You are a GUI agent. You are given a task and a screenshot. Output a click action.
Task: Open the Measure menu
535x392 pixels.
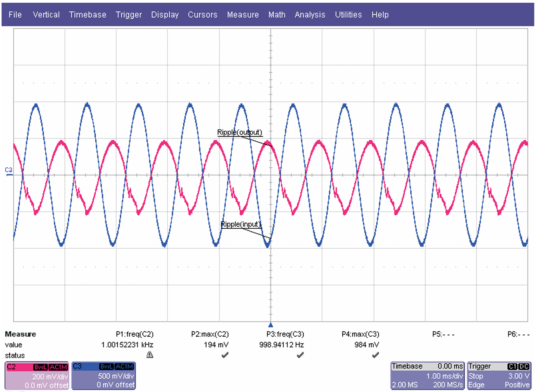pos(243,15)
